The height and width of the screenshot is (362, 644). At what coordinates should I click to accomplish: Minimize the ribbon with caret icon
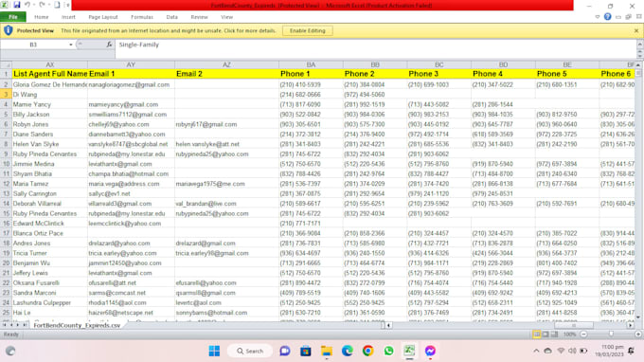coord(598,17)
